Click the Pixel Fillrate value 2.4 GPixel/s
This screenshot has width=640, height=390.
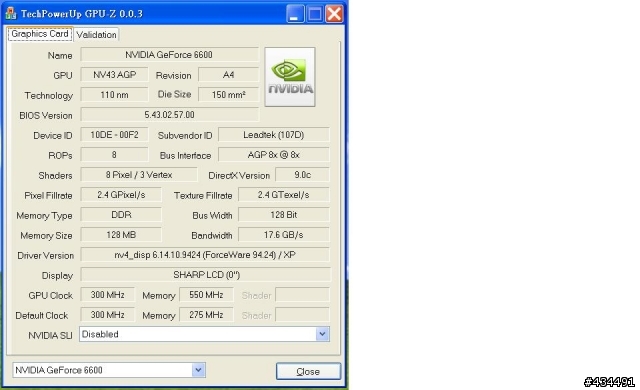121,195
